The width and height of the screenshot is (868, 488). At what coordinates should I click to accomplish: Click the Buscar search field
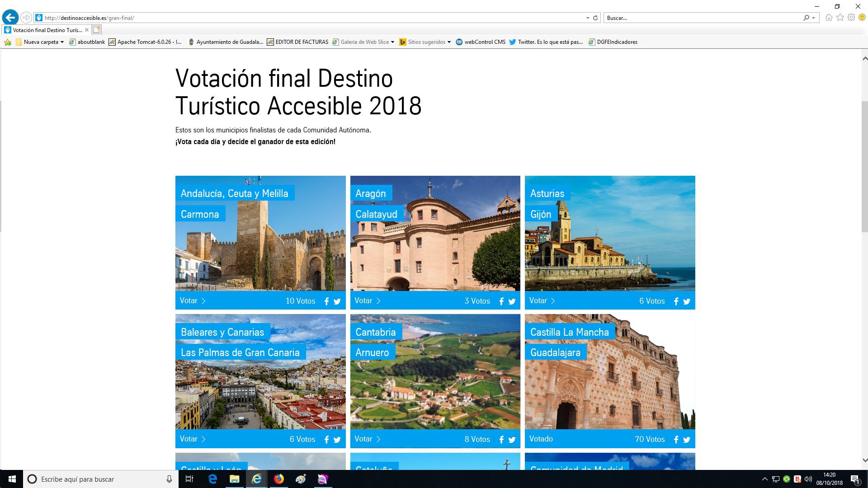[703, 18]
